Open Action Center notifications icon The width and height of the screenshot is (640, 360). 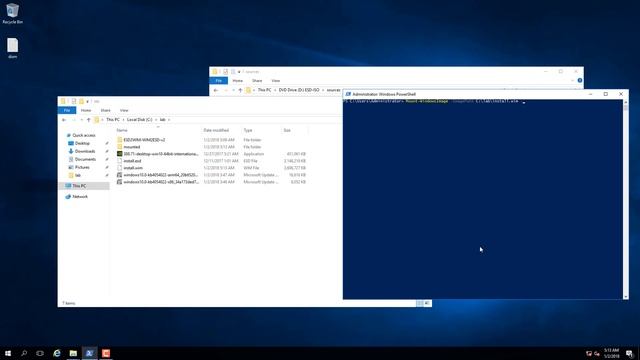[x=629, y=353]
